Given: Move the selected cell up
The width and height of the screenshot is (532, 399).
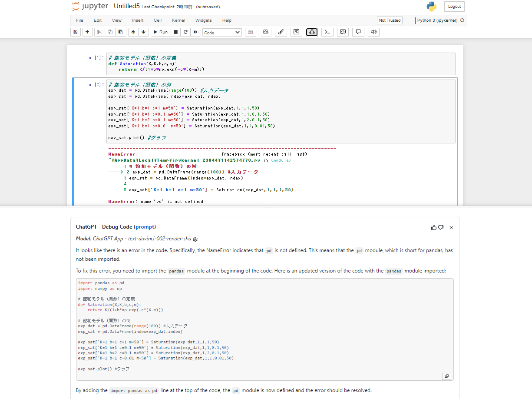Looking at the screenshot, I should click(x=133, y=32).
